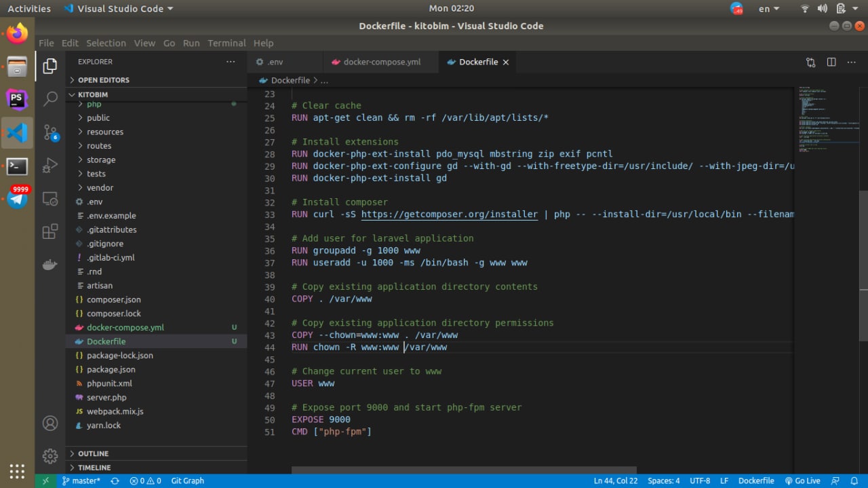Click the editor horizontal scrollbar
Screen dimensions: 868x488
coord(464,470)
